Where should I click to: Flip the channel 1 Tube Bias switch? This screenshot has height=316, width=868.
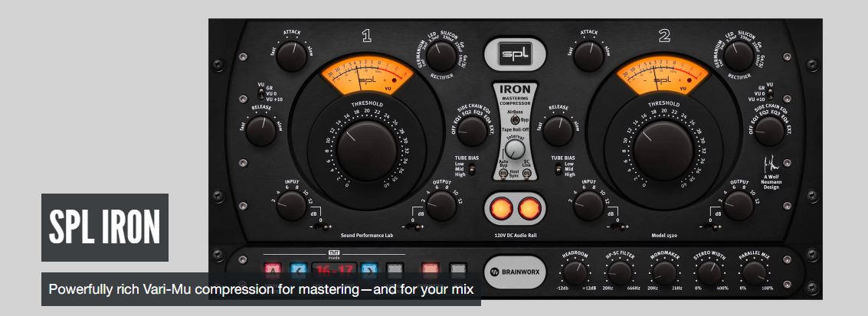[472, 170]
